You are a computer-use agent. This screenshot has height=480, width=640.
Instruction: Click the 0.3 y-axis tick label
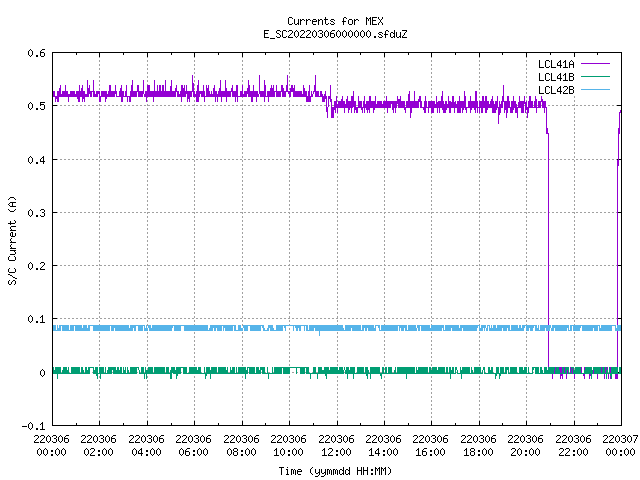(36, 213)
